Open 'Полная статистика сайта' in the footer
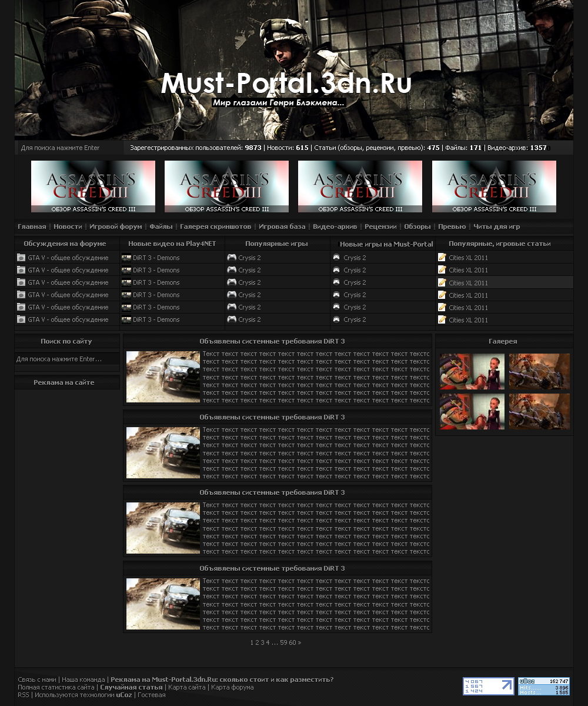 tap(56, 687)
